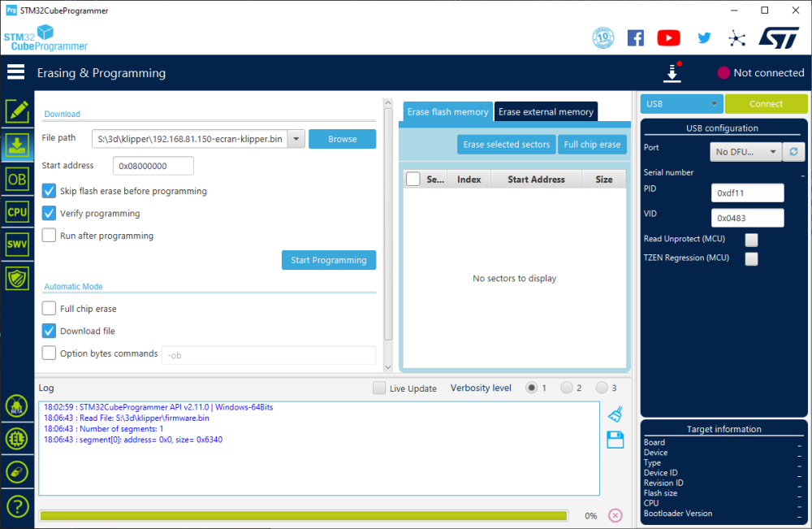Clear the log with broom icon
Image resolution: width=812 pixels, height=529 pixels.
(x=615, y=414)
